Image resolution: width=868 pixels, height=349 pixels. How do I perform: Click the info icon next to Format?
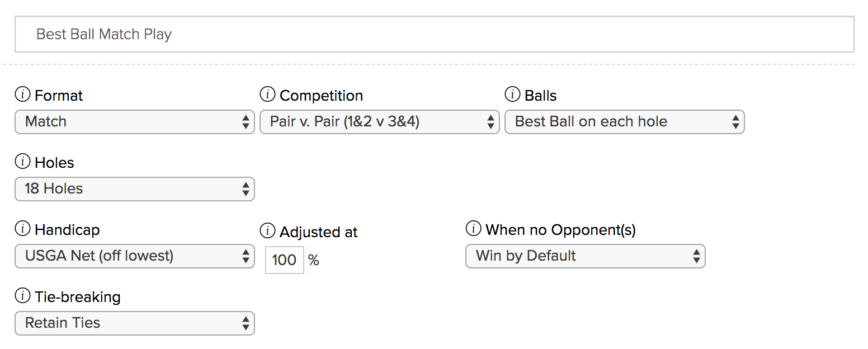tap(22, 95)
